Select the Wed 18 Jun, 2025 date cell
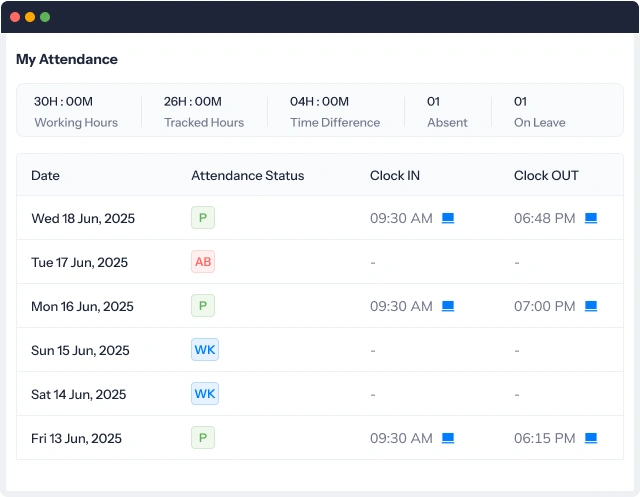This screenshot has height=497, width=640. 83,219
